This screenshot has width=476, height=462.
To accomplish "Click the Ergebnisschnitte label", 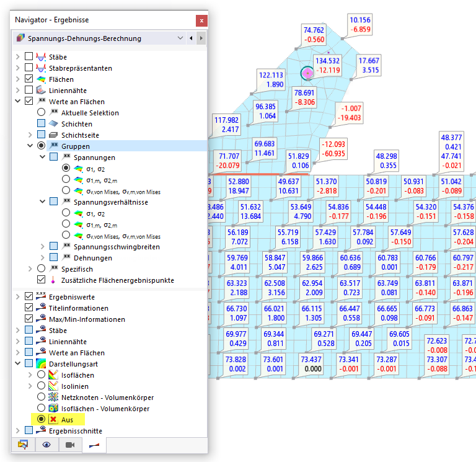I will 76,431.
